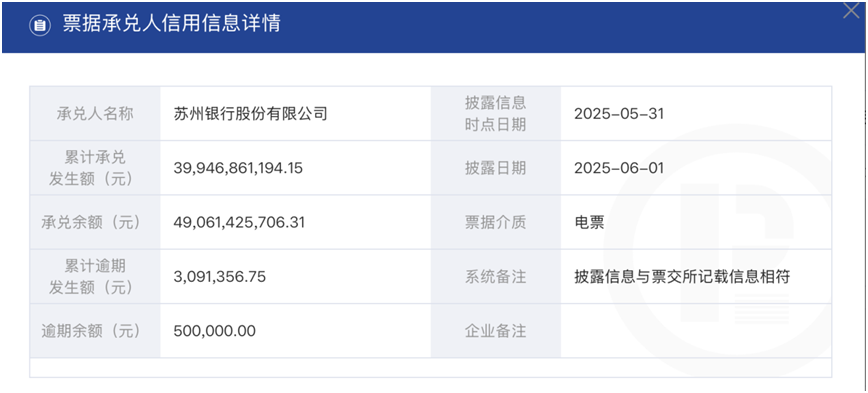Click the 累计逾期发生额 label cell
868x393 pixels.
[x=95, y=276]
